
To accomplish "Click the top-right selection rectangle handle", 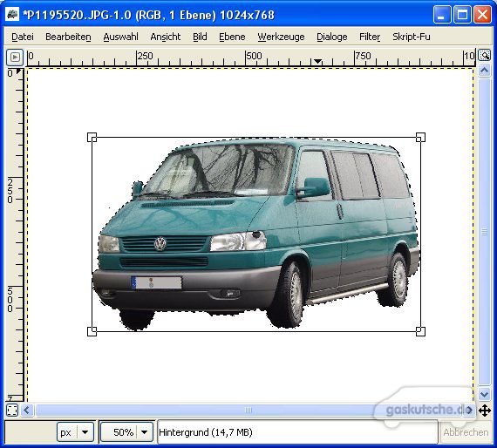I will [x=420, y=137].
